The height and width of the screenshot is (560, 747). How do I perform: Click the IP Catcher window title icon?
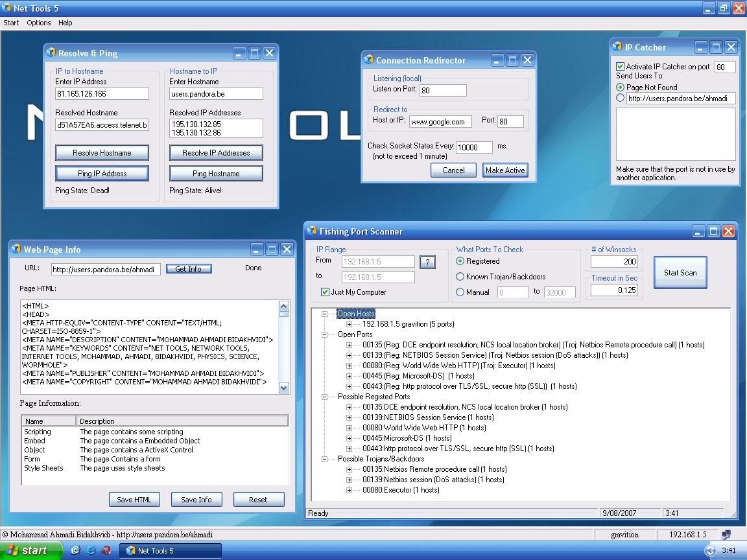617,47
